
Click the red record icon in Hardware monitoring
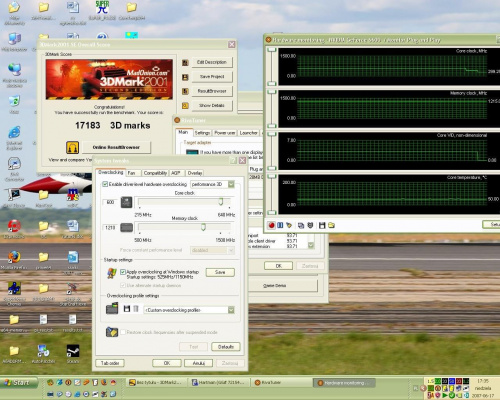click(x=272, y=225)
